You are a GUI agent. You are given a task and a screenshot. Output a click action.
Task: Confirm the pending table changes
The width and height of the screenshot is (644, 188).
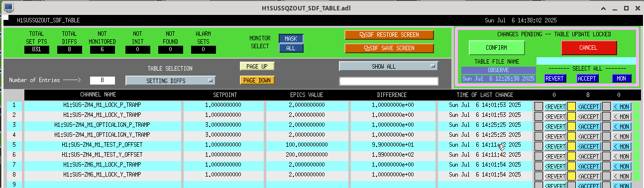pos(497,48)
